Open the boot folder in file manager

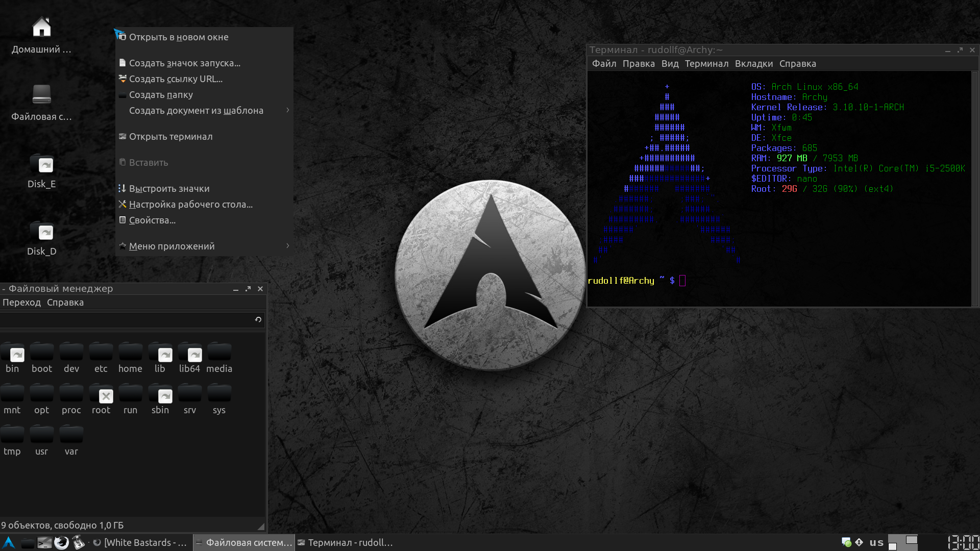coord(42,358)
